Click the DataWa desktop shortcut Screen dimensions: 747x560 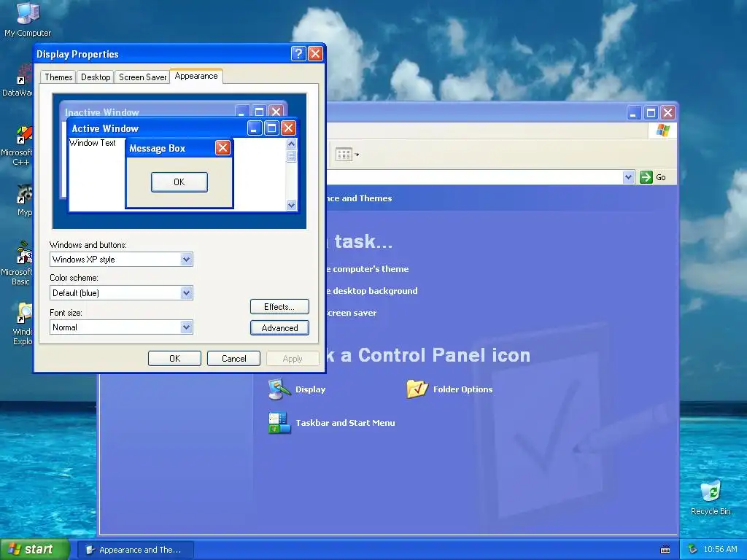click(17, 81)
